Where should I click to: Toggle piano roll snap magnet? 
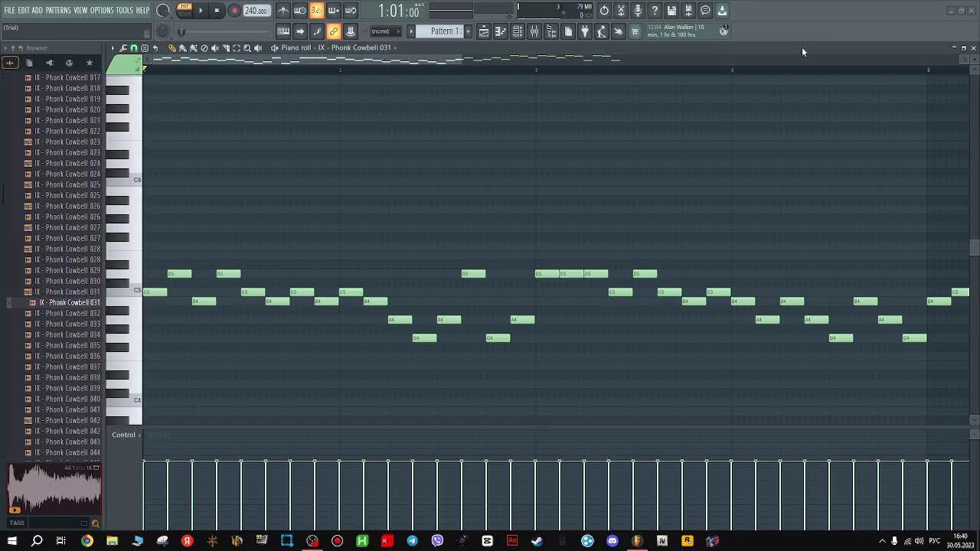134,48
